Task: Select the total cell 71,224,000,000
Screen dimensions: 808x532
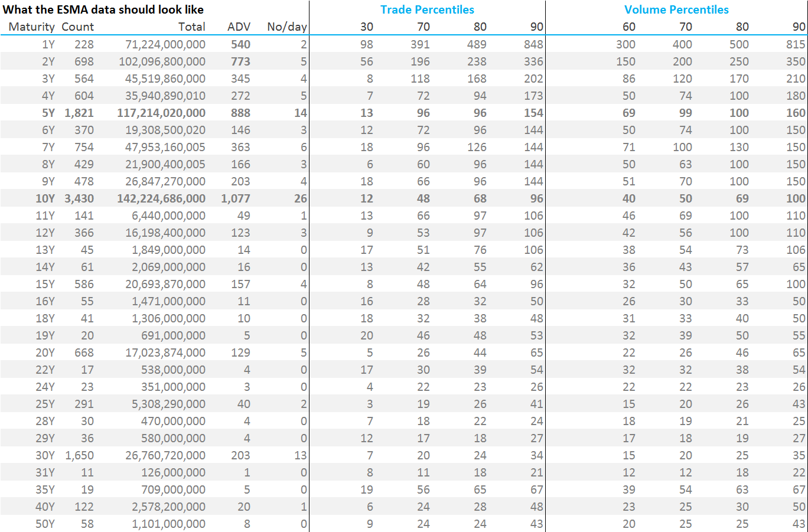Action: 165,44
